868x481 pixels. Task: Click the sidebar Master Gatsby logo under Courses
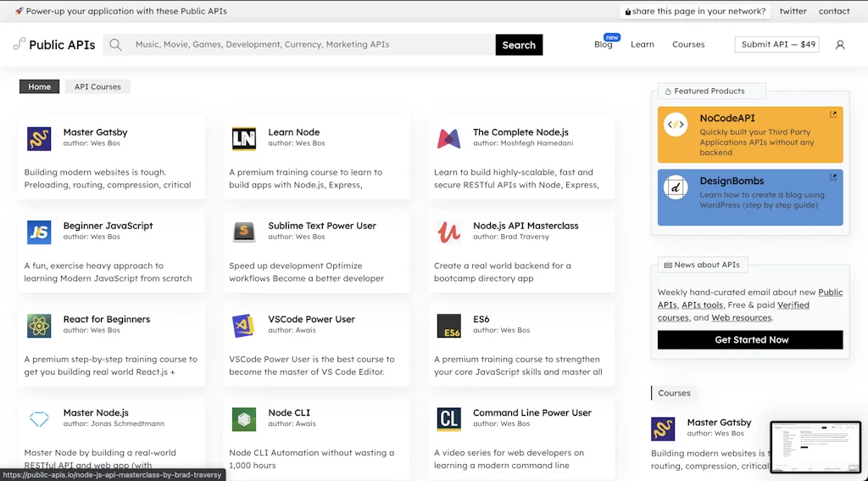pyautogui.click(x=663, y=429)
